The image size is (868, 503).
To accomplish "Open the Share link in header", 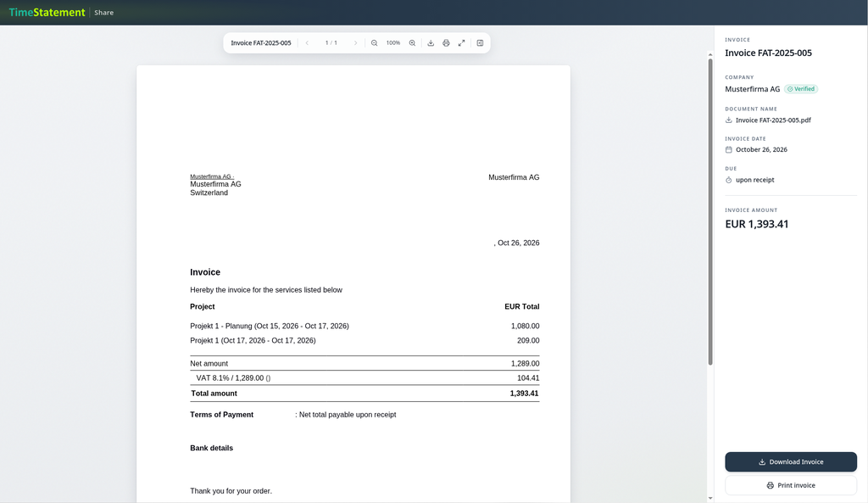I will [x=103, y=12].
